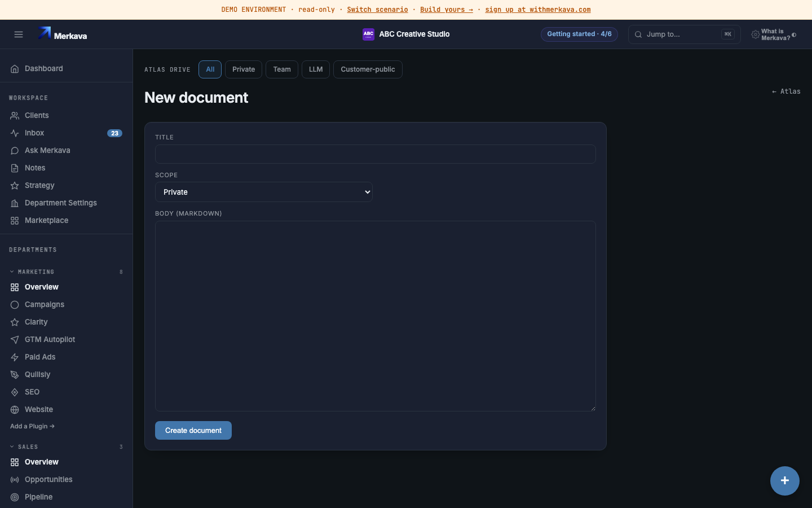This screenshot has height=508, width=812.
Task: Select the All filter tab
Action: coord(210,69)
